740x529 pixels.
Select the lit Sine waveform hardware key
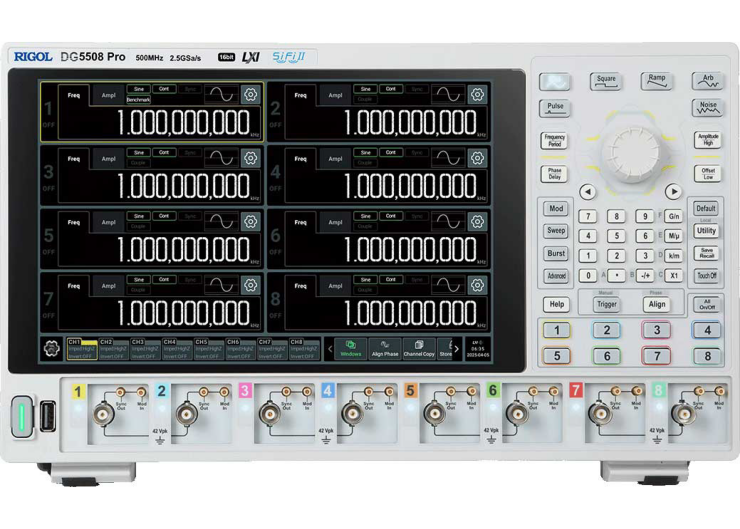pyautogui.click(x=555, y=82)
